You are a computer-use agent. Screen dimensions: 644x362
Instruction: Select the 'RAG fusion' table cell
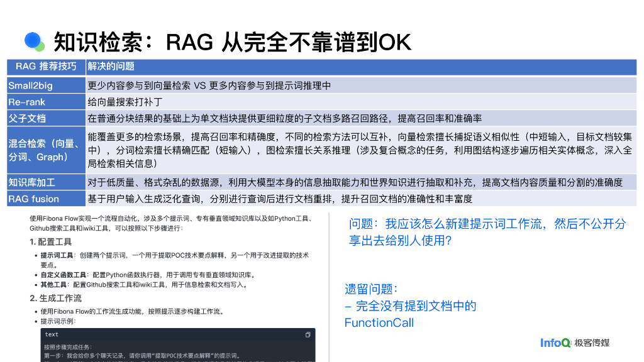(46, 199)
